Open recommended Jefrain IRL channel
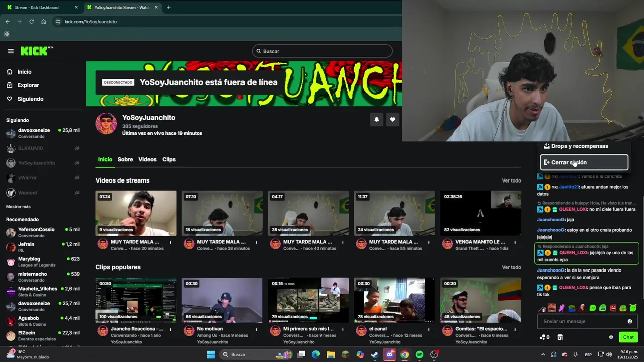The width and height of the screenshot is (644, 362). pyautogui.click(x=42, y=247)
